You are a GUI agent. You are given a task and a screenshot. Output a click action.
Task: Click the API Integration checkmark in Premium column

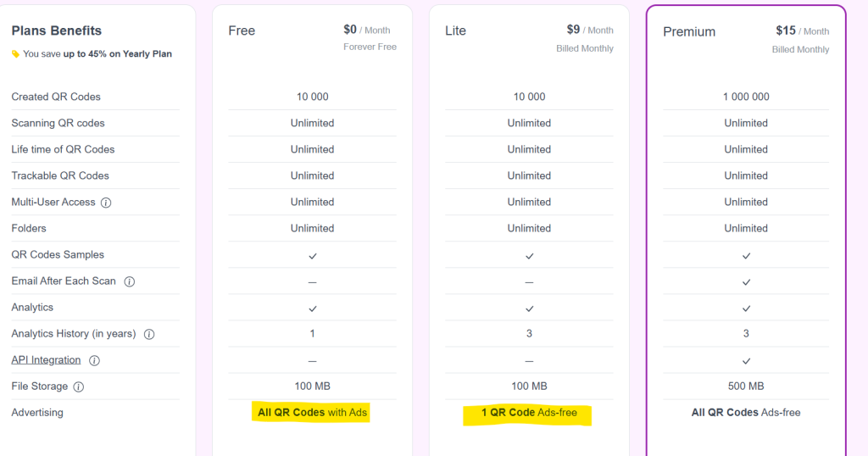point(746,360)
